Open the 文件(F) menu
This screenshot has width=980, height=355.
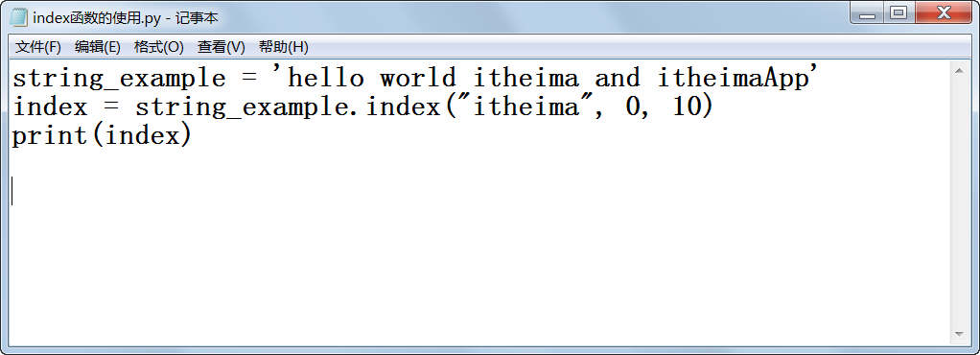tap(38, 47)
